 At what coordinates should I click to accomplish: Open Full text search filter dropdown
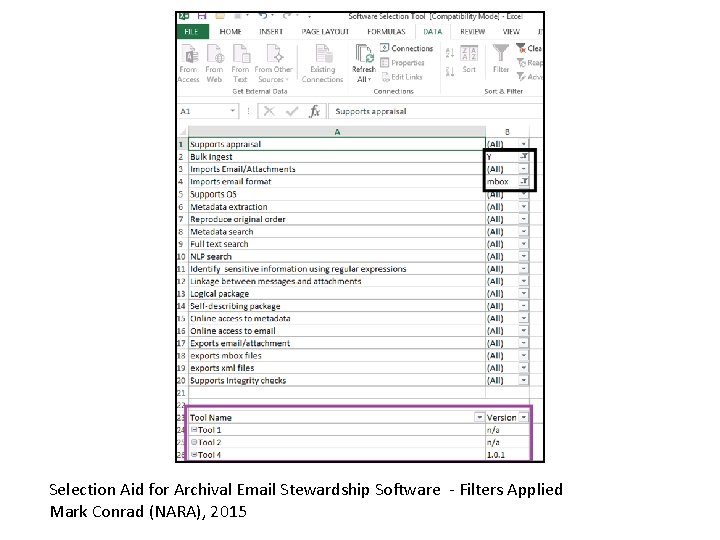point(523,244)
